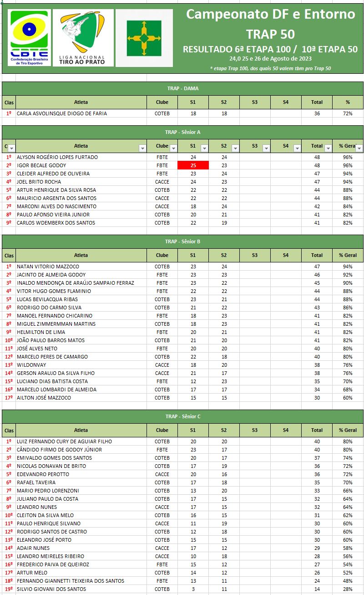The image size is (364, 595).
Task: Click the CBTE confederation logo
Action: click(29, 38)
